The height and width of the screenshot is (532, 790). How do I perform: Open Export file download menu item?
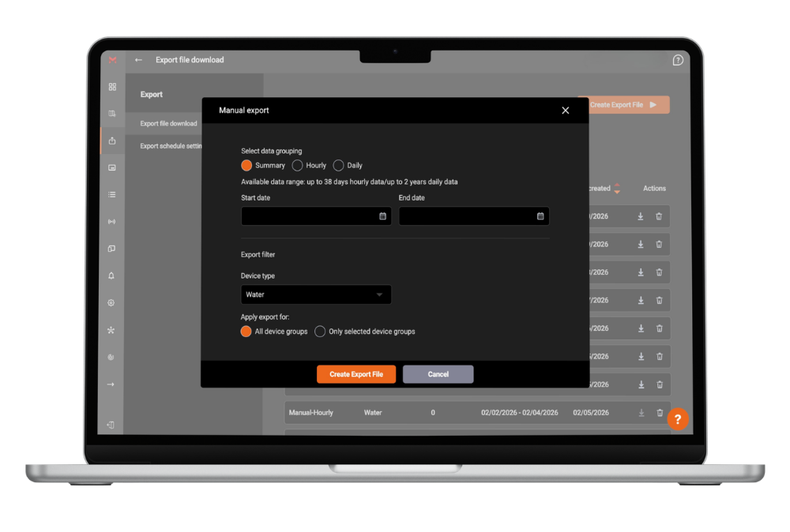point(168,124)
